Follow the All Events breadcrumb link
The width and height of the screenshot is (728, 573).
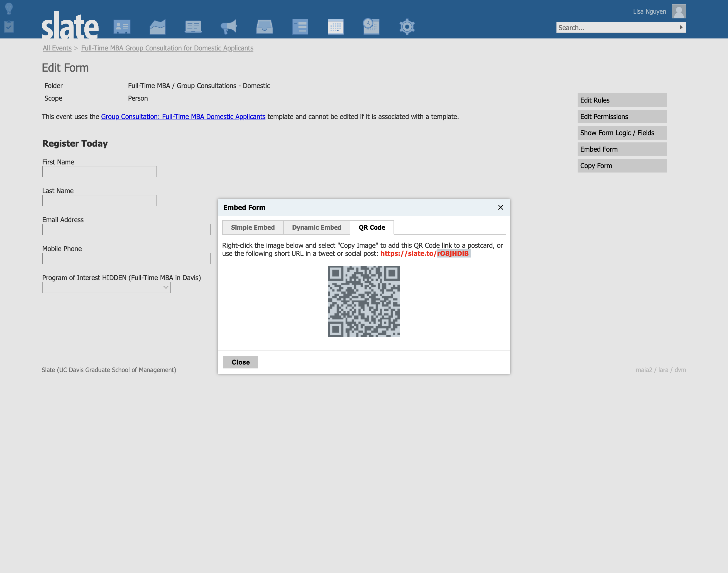(57, 48)
